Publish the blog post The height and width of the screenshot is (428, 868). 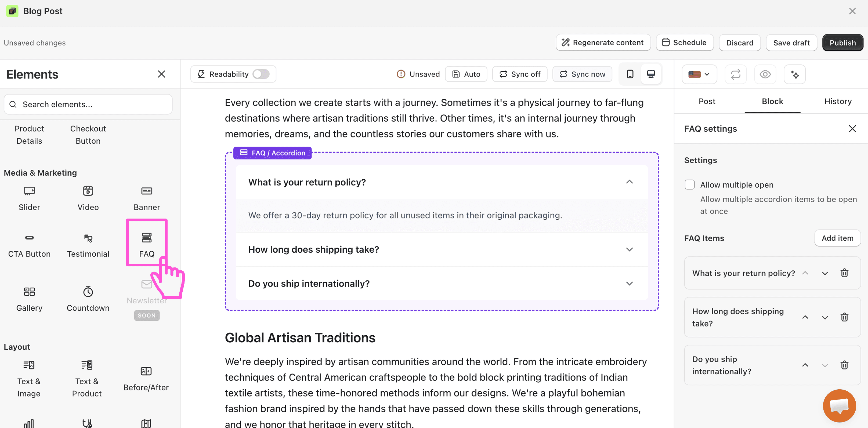tap(842, 43)
